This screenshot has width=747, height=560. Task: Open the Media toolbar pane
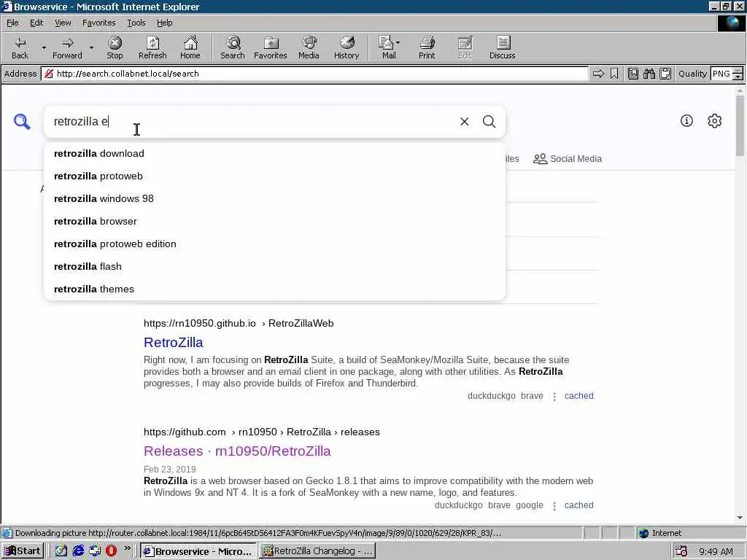click(309, 47)
